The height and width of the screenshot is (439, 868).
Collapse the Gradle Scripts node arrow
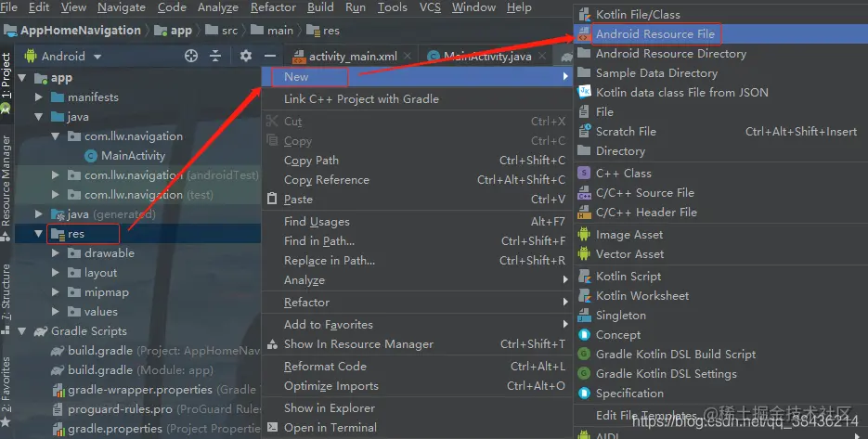click(22, 331)
